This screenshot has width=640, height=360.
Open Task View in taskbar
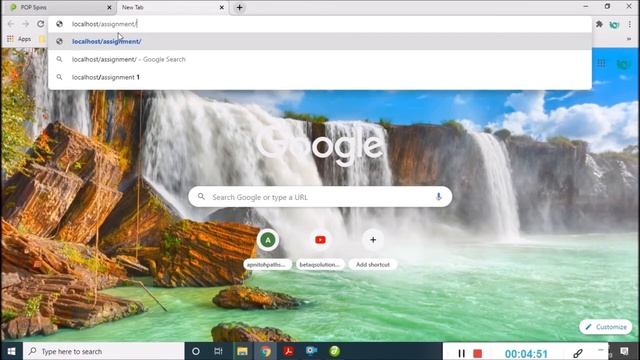[218, 351]
